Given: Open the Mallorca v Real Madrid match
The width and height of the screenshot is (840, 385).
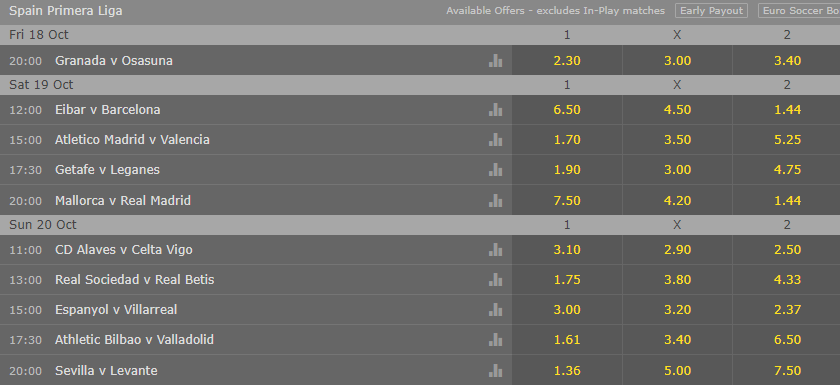Looking at the screenshot, I should click(x=123, y=201).
